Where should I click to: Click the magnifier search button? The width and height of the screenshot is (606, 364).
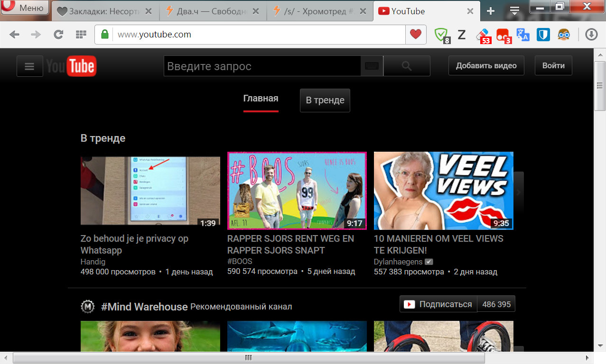pyautogui.click(x=407, y=66)
